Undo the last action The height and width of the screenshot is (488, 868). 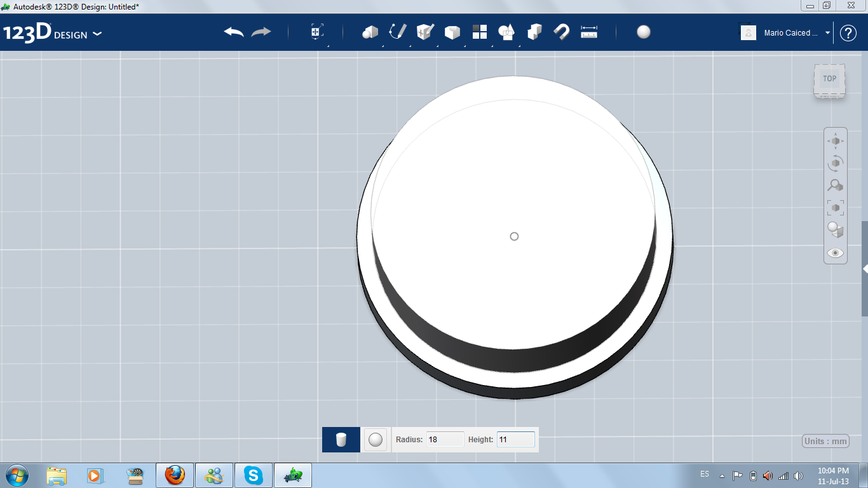(234, 32)
